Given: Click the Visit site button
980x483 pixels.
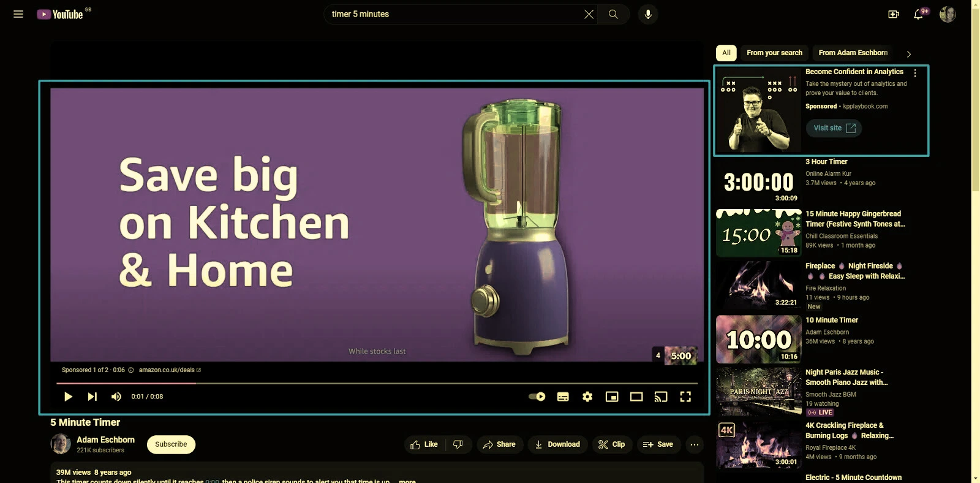Looking at the screenshot, I should point(834,128).
